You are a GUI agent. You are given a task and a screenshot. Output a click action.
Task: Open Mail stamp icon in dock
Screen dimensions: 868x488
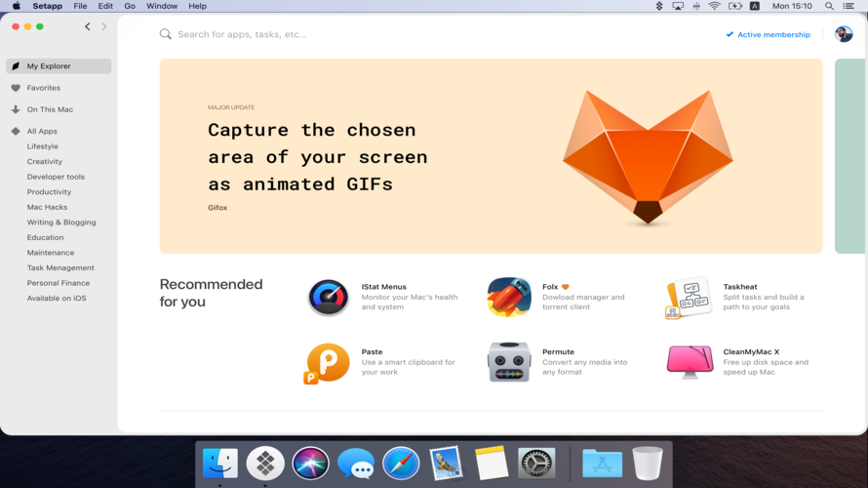[x=446, y=463]
